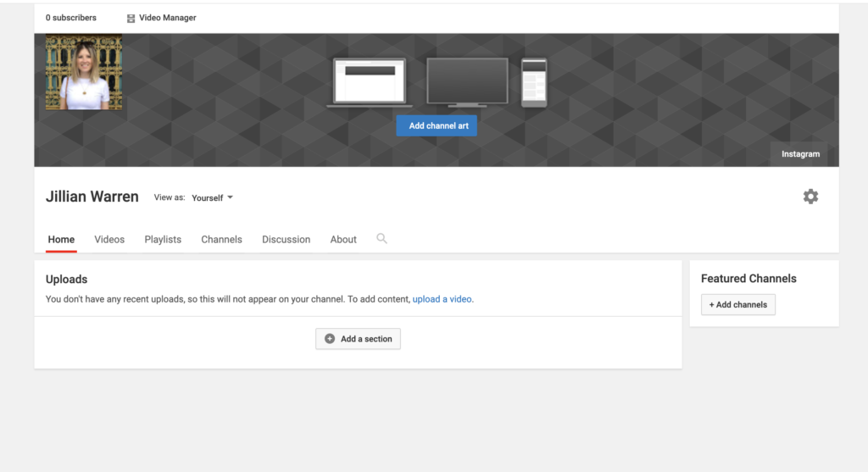The image size is (868, 472).
Task: Click the mobile phone preview icon
Action: pyautogui.click(x=534, y=82)
